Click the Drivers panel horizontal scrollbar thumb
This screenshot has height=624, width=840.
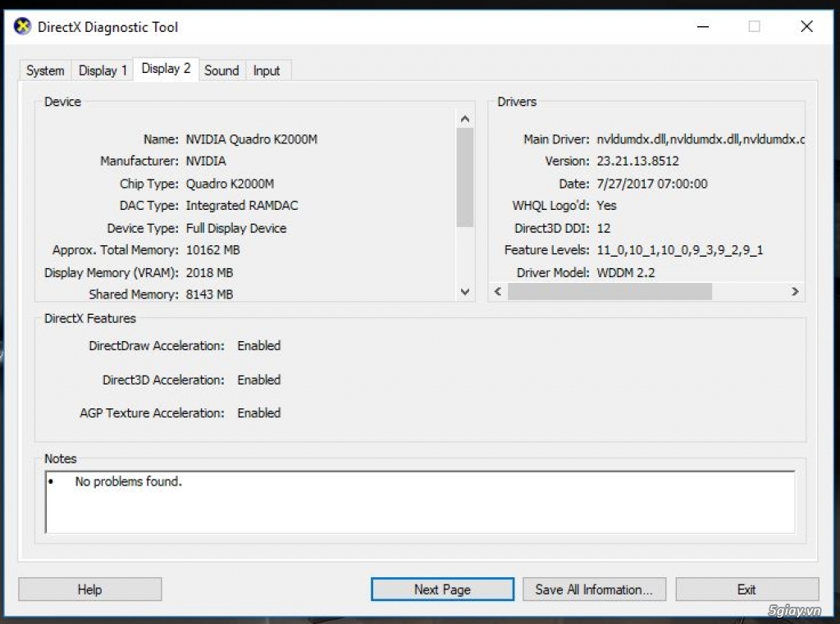click(x=609, y=291)
